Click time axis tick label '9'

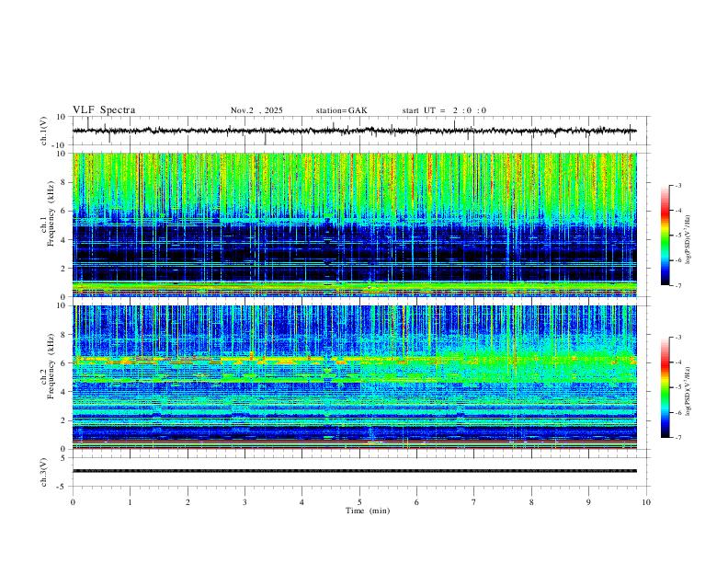(x=588, y=502)
